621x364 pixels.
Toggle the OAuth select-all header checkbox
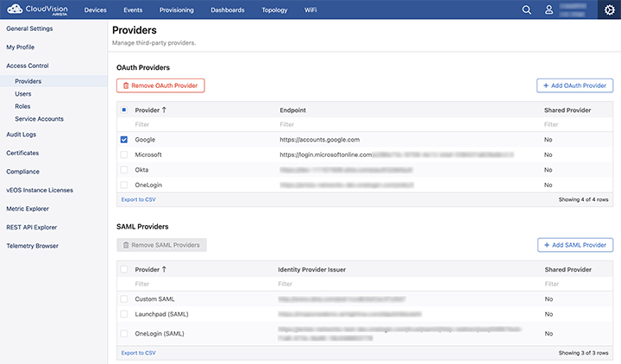(124, 110)
